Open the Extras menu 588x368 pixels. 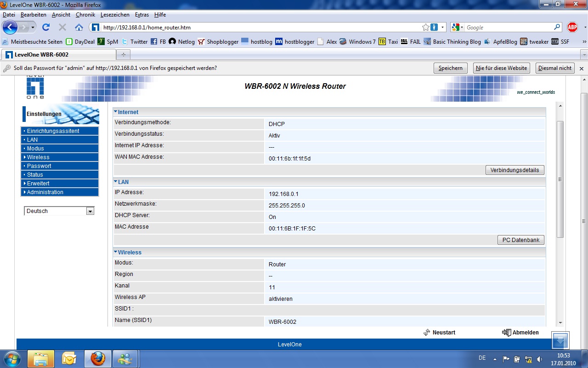(x=141, y=15)
